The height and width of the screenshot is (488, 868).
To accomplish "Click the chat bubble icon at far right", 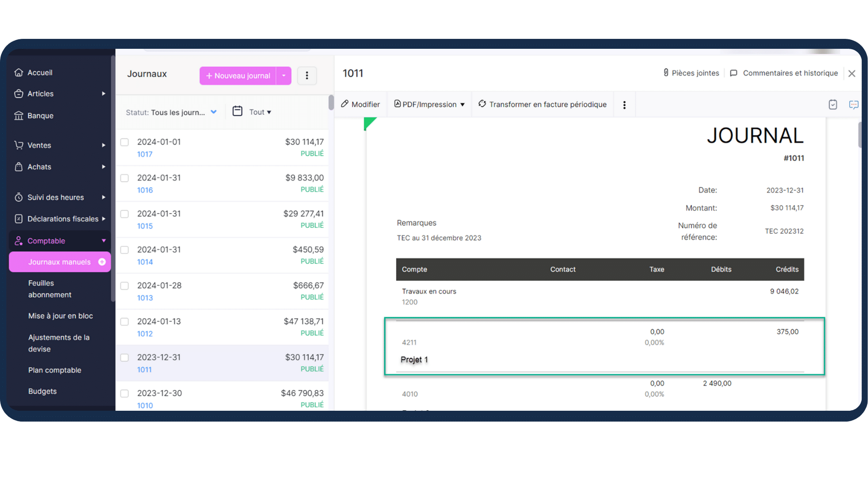I will [x=854, y=105].
